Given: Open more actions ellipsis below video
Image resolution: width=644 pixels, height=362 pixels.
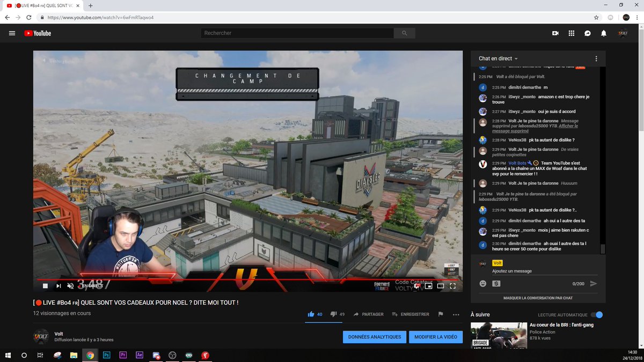Looking at the screenshot, I should tap(456, 314).
